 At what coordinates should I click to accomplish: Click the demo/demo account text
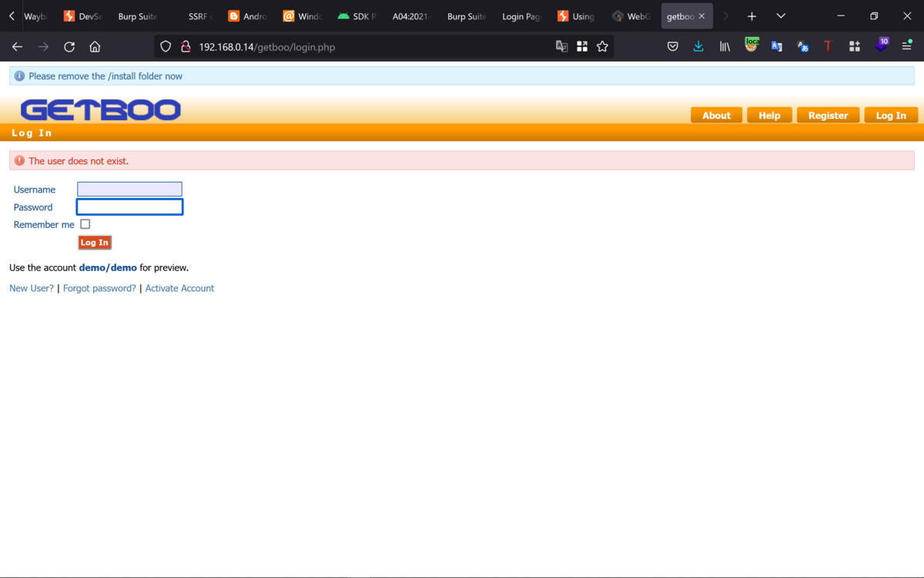click(x=108, y=268)
